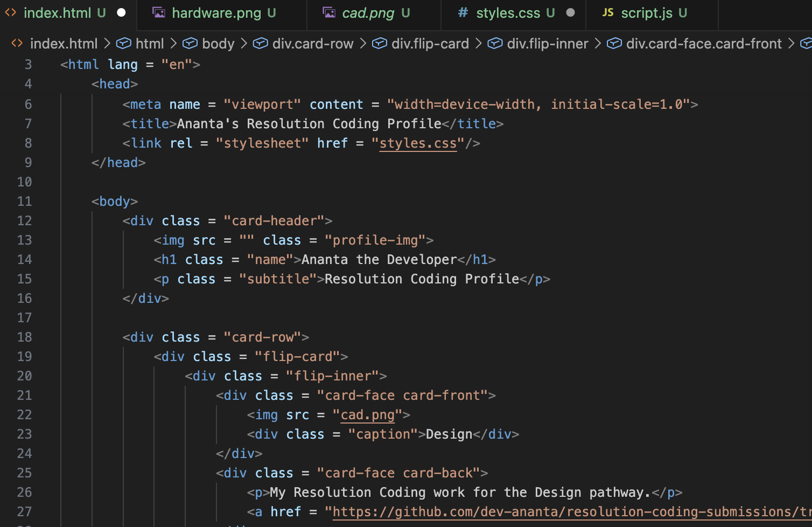This screenshot has height=527, width=812.
Task: Click line number 10 in the gutter
Action: point(24,182)
